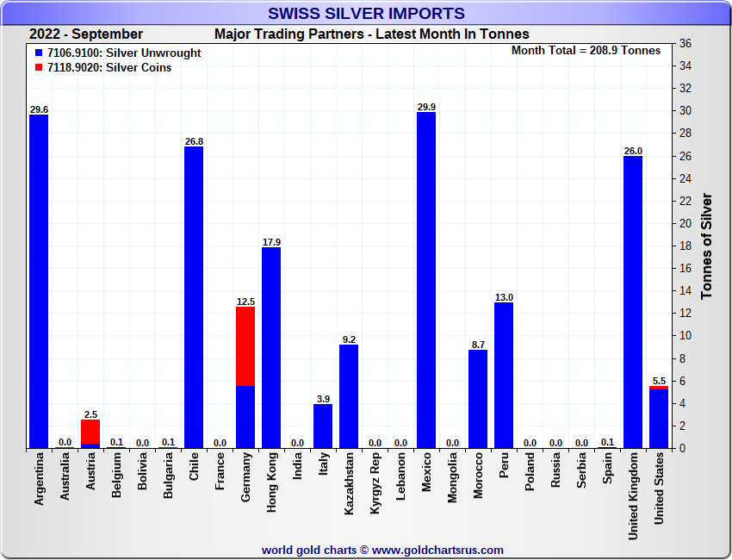
Task: Click '7118.9020: Silver Coins' legend text
Action: point(109,67)
